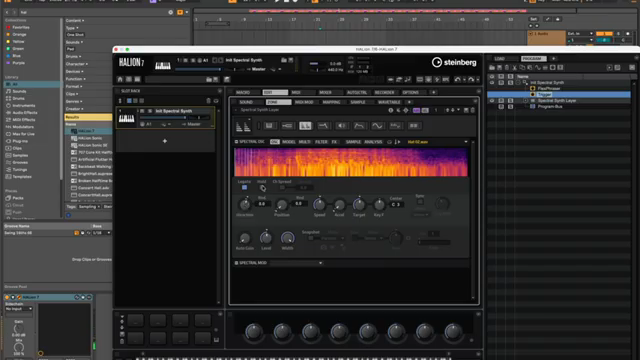Select the step modulator icon in zone editor
The width and height of the screenshot is (640, 360).
pyautogui.click(x=395, y=126)
